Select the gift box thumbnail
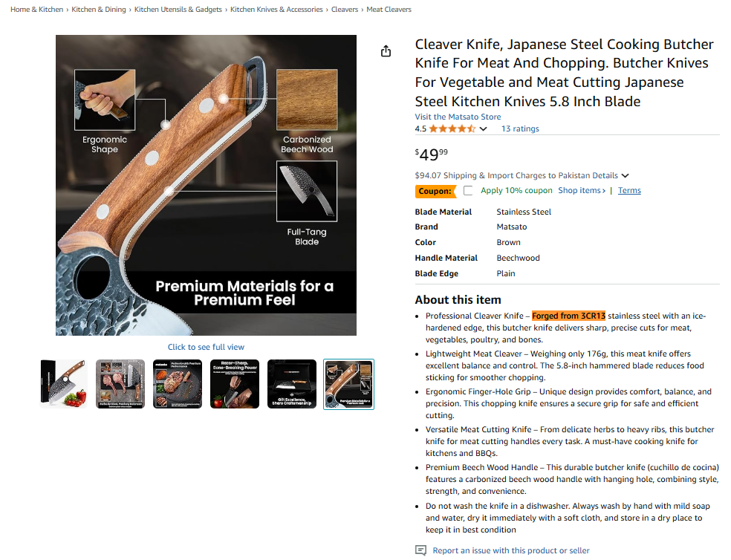Screen dimensions: 731x560 [x=292, y=384]
